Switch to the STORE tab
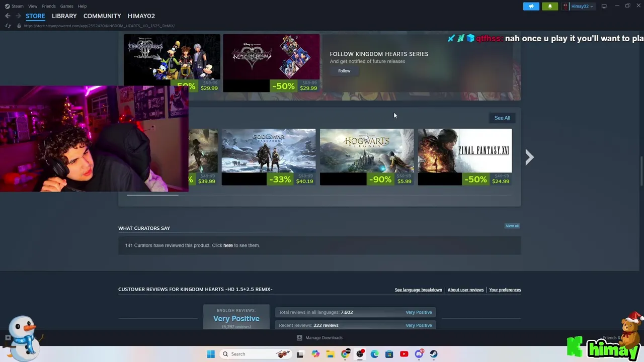The height and width of the screenshot is (362, 644). tap(35, 16)
